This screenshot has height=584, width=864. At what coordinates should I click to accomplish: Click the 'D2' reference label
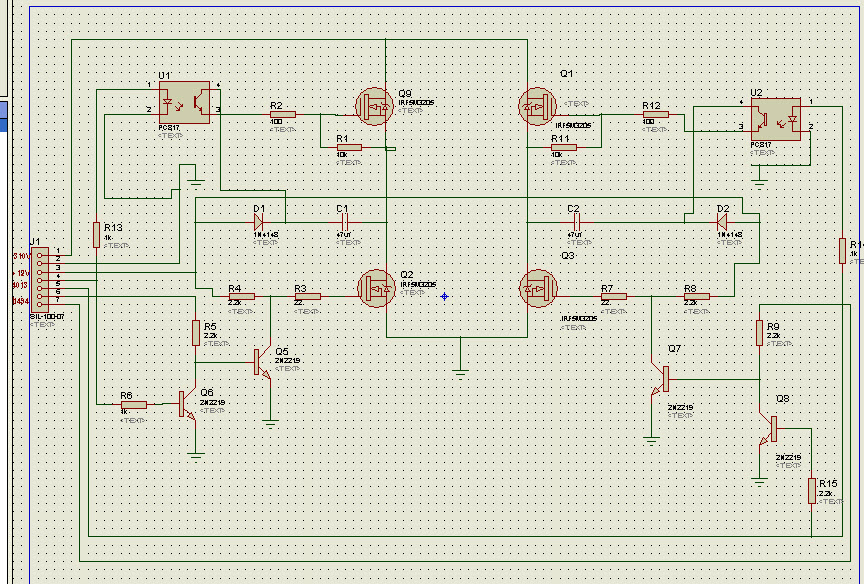(x=723, y=209)
